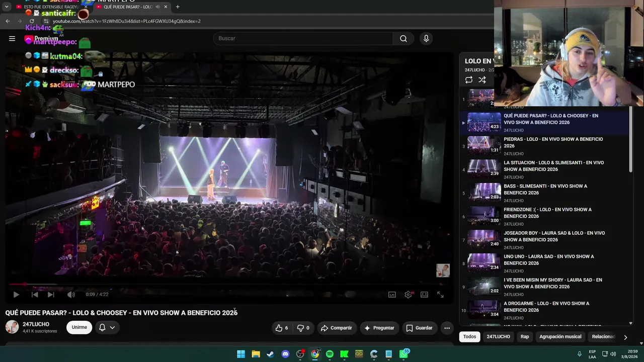Click the YouTube search magnifier button
This screenshot has width=644, height=362.
[x=404, y=39]
